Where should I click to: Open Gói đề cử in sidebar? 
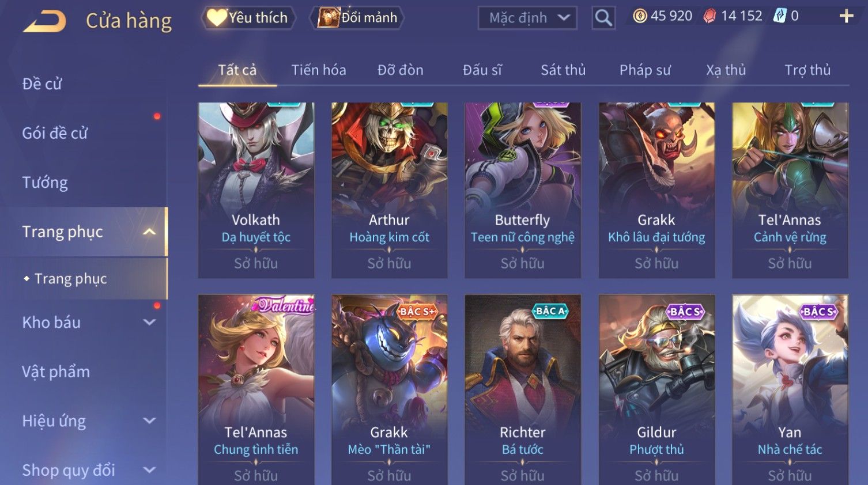pyautogui.click(x=55, y=133)
